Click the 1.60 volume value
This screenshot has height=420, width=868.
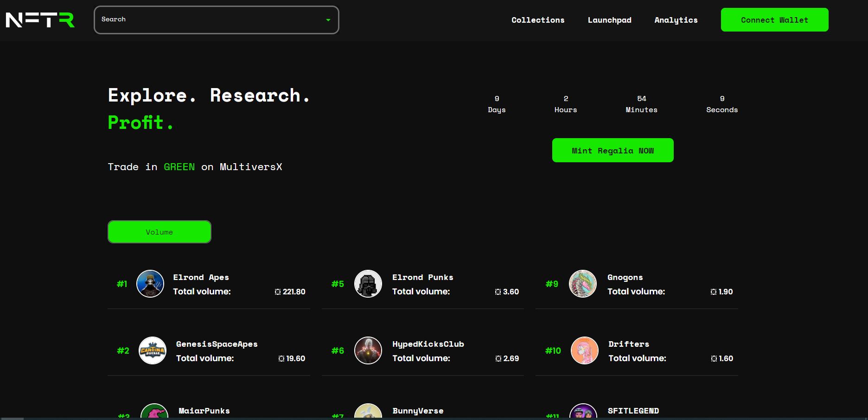[x=726, y=359]
